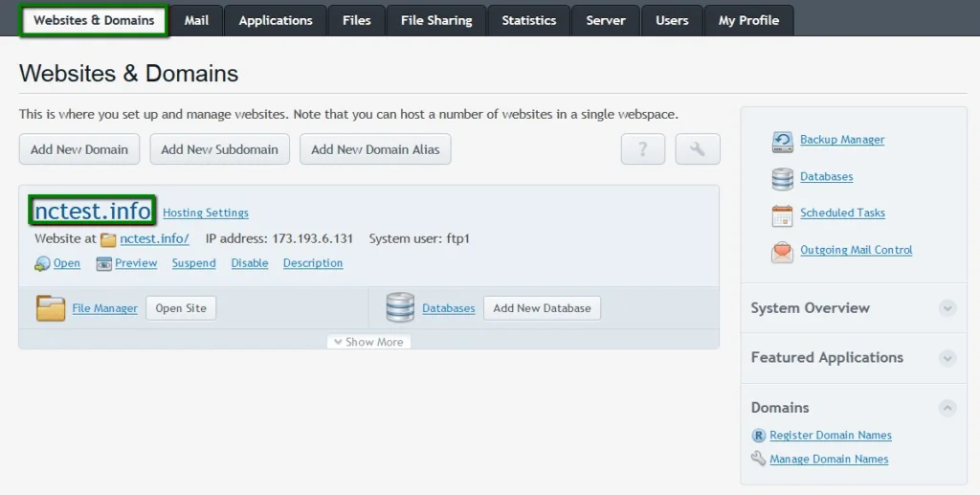Click the File Manager folder icon
Image resolution: width=980 pixels, height=495 pixels.
click(x=50, y=308)
